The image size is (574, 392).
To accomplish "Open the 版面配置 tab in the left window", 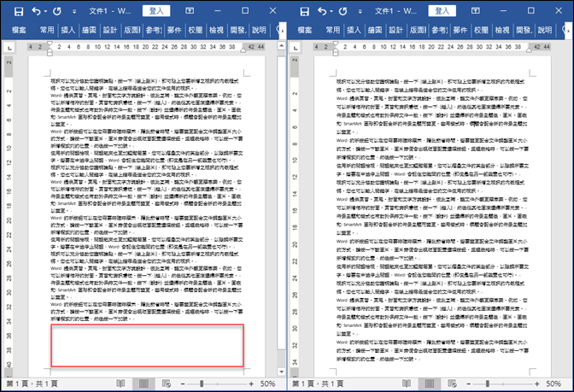I will (132, 30).
